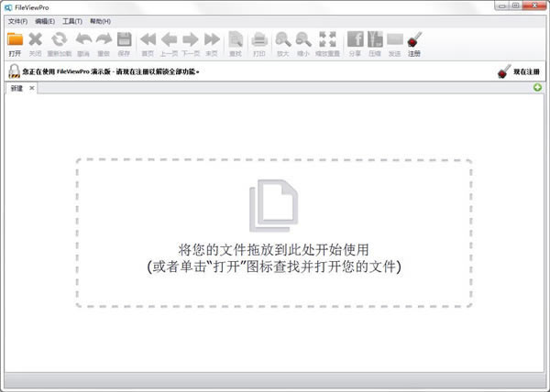This screenshot has height=392, width=550.
Task: Select the 新建 tab
Action: pos(16,88)
